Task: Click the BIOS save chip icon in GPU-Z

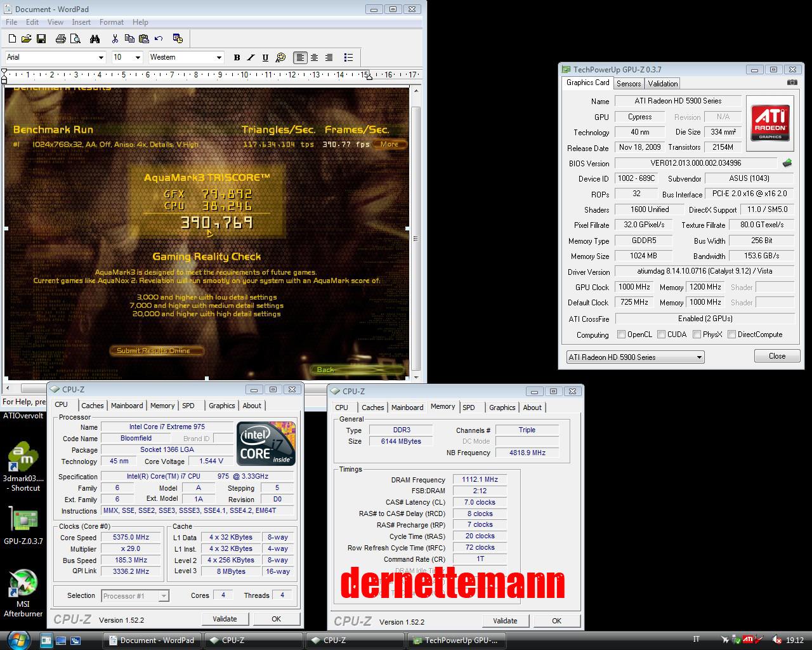Action: coord(787,163)
